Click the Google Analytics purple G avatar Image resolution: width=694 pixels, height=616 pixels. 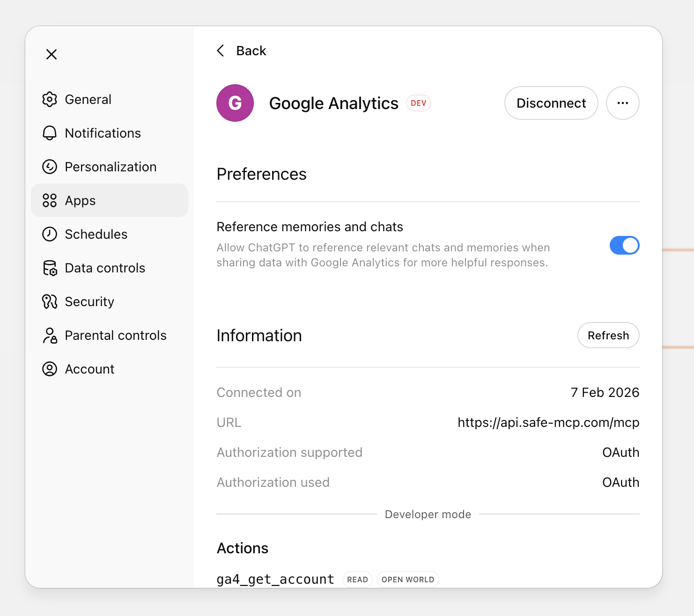(235, 103)
